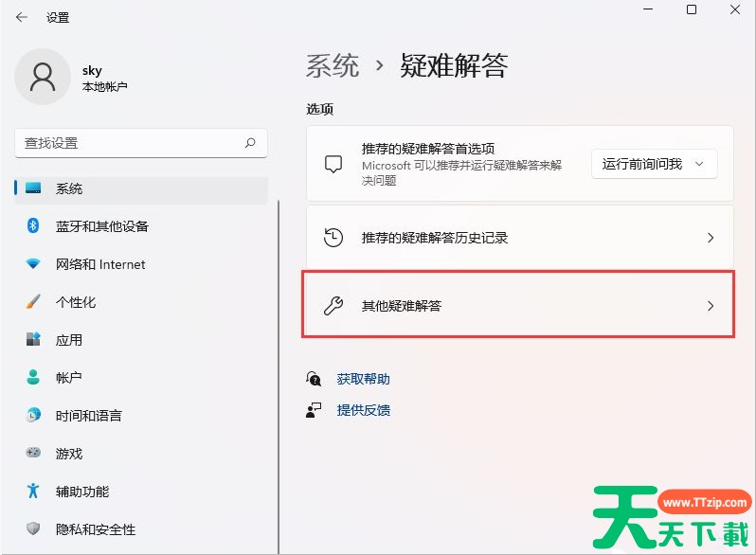
Task: Click the sky user avatar icon
Action: click(43, 77)
